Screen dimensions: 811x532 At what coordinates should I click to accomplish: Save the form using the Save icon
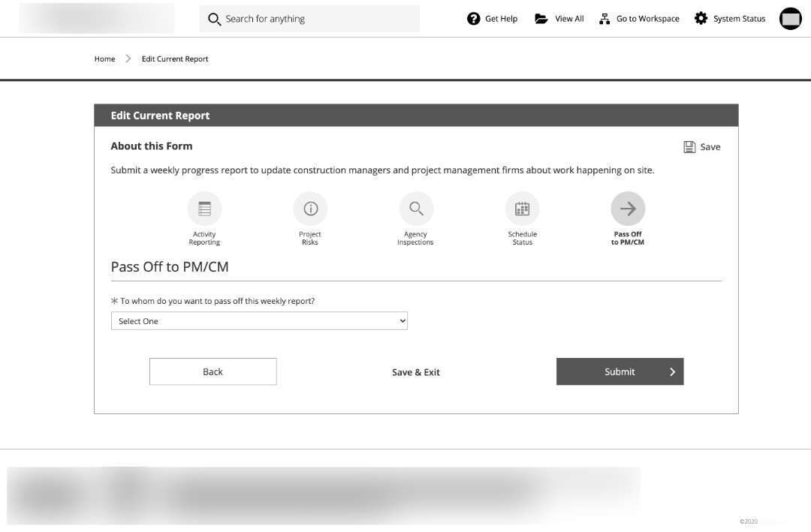[690, 146]
